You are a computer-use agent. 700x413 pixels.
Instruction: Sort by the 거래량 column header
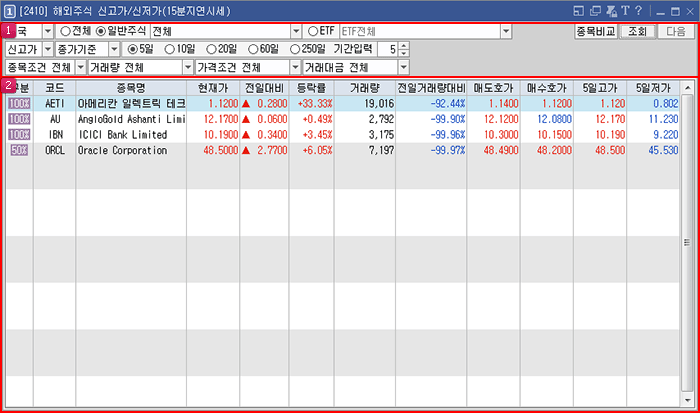365,88
